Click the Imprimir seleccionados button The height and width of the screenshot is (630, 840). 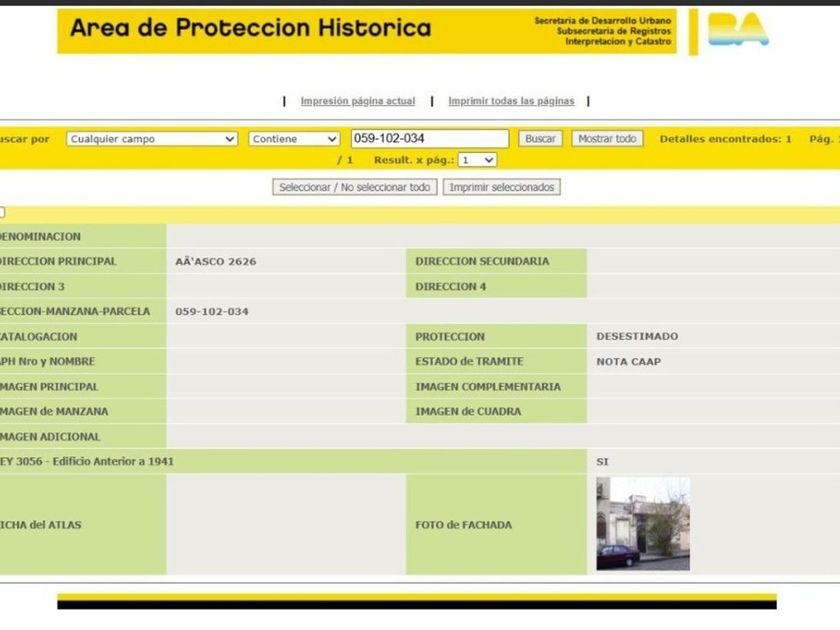(501, 187)
